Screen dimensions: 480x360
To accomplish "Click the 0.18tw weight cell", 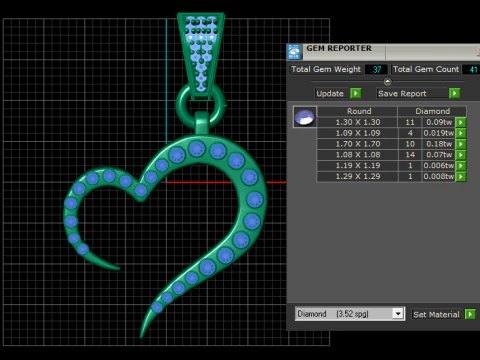I will click(x=439, y=144).
